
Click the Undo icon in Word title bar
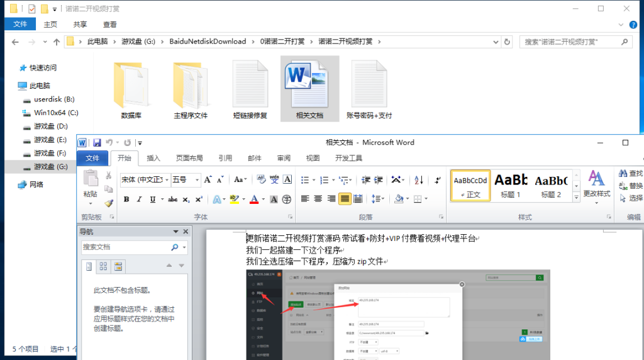[x=109, y=143]
